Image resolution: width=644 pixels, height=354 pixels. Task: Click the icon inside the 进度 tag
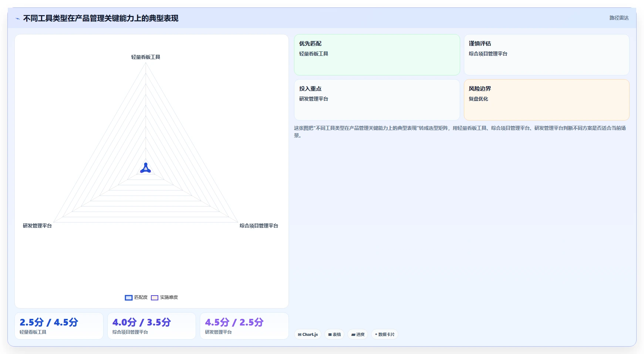(353, 334)
